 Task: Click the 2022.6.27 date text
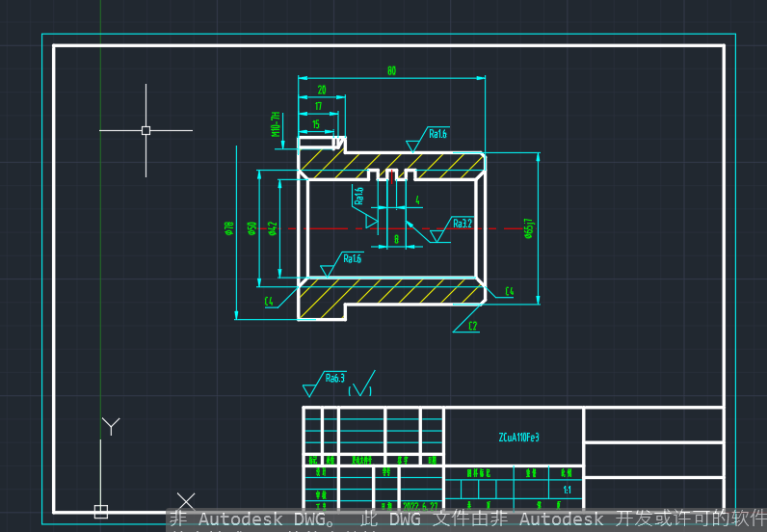(x=420, y=506)
